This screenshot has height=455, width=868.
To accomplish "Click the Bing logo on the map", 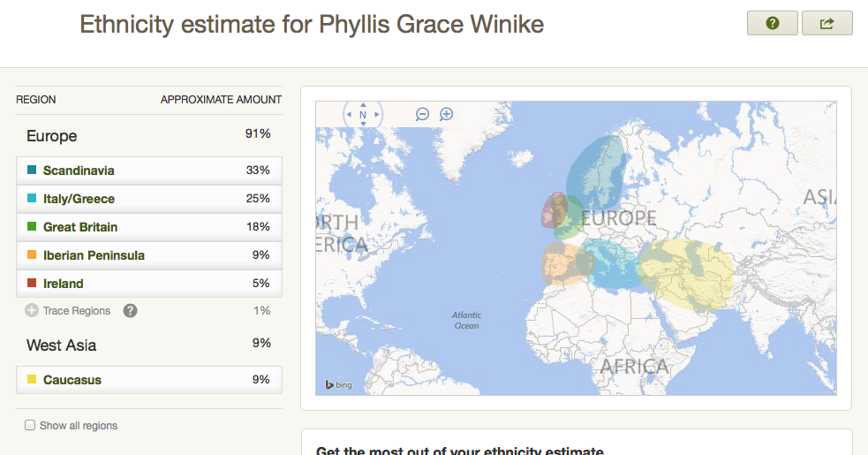I will point(339,384).
